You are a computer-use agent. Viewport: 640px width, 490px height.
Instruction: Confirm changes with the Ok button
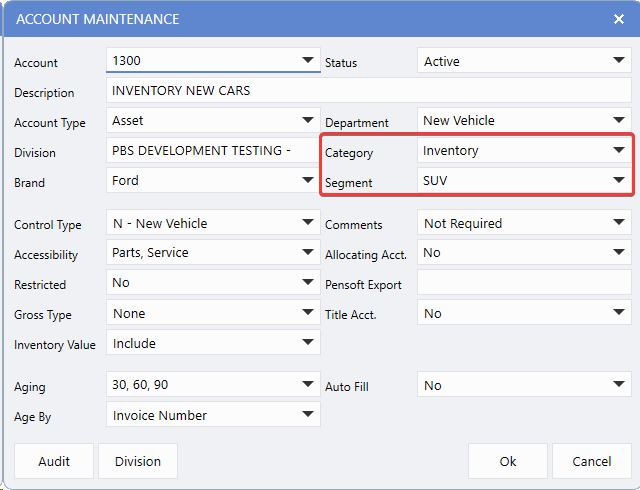point(508,461)
